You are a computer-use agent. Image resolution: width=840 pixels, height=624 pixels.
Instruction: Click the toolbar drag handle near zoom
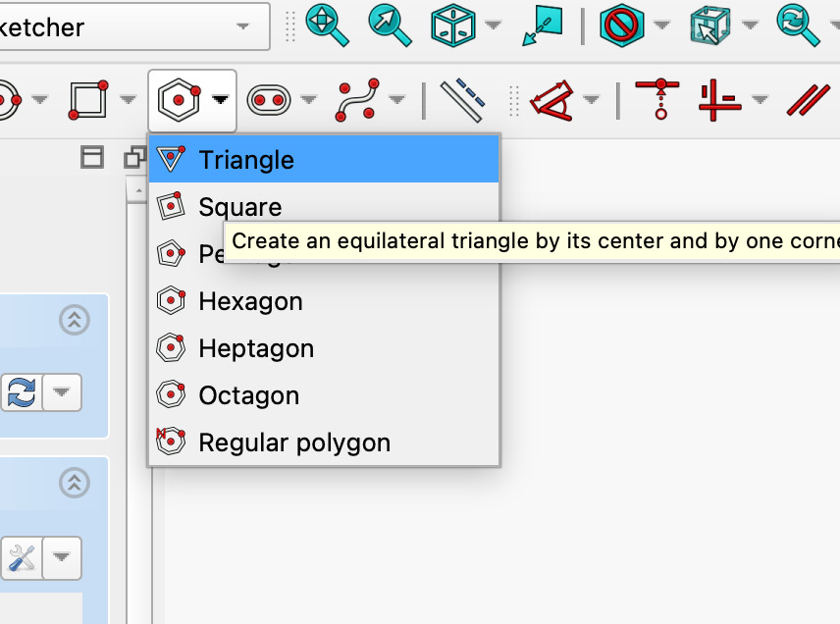click(289, 26)
